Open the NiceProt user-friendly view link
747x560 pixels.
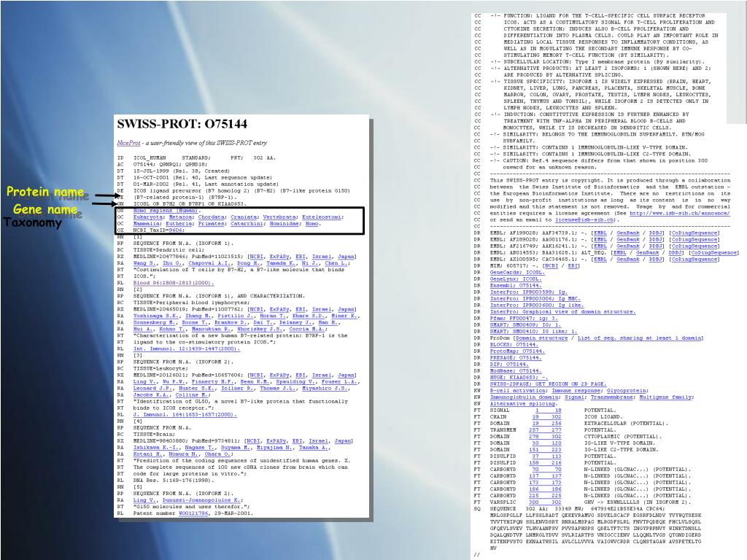128,143
